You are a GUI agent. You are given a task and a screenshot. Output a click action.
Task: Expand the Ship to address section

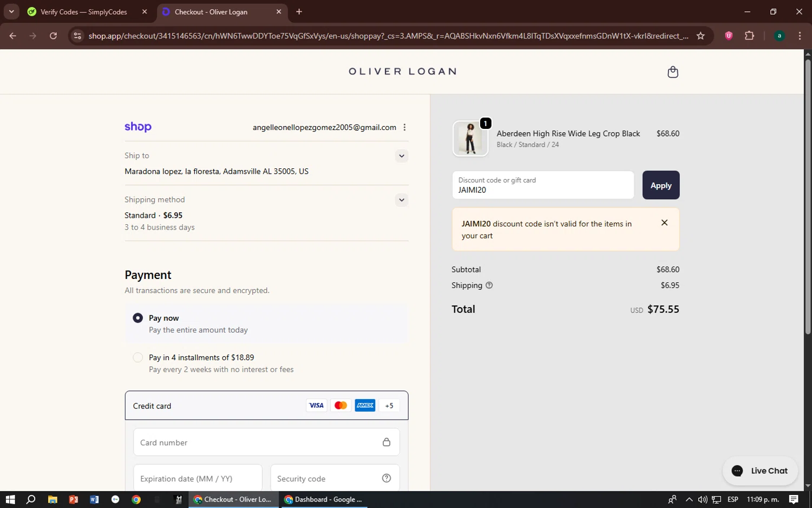401,156
